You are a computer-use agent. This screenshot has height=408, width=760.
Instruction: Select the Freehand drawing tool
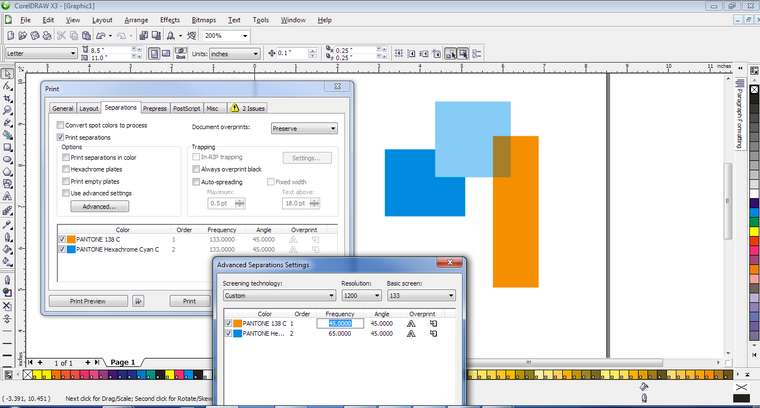(7, 123)
